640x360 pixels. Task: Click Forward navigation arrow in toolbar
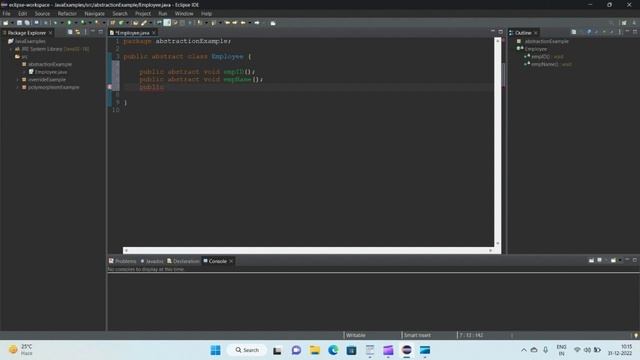(x=257, y=23)
